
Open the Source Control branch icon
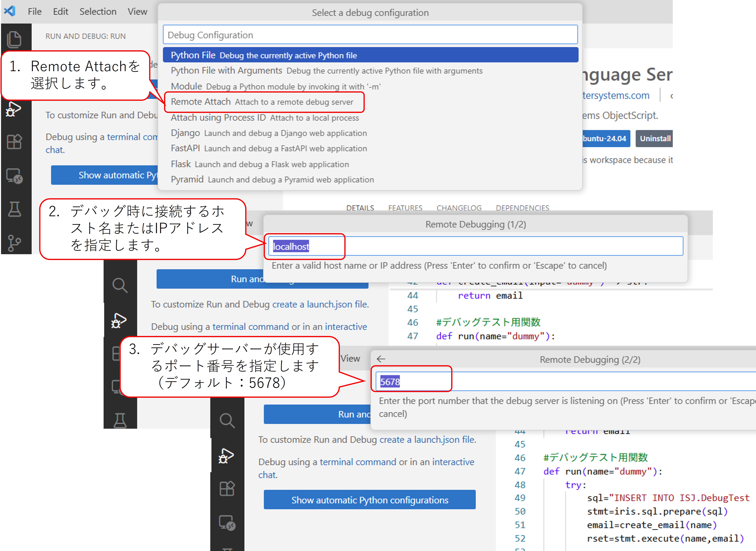point(14,243)
